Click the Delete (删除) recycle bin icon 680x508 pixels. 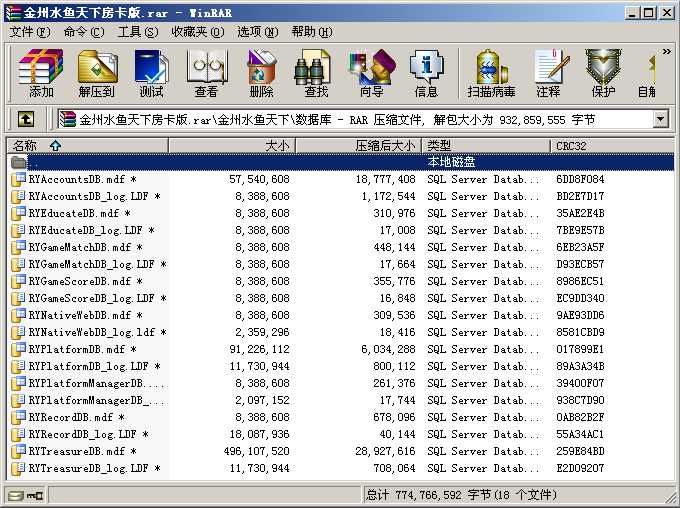[x=262, y=72]
